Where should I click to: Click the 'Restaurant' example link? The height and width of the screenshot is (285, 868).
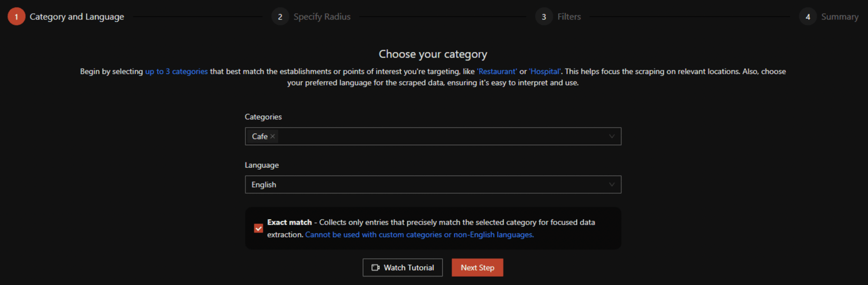tap(497, 72)
